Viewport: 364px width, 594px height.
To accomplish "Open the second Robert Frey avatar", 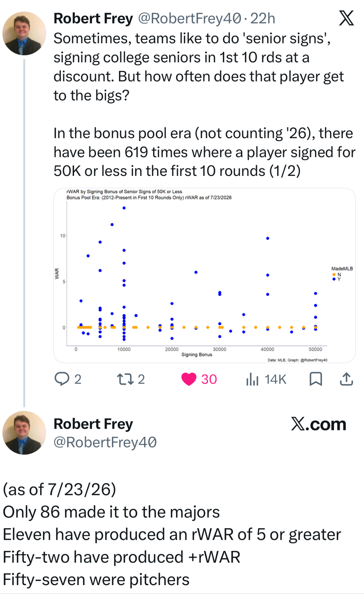I will click(x=24, y=433).
